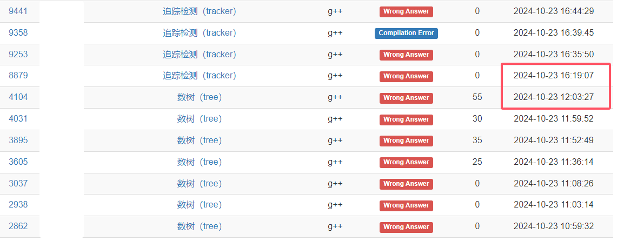The height and width of the screenshot is (241, 644).
Task: Open submission 3605 record
Action: pyautogui.click(x=18, y=162)
